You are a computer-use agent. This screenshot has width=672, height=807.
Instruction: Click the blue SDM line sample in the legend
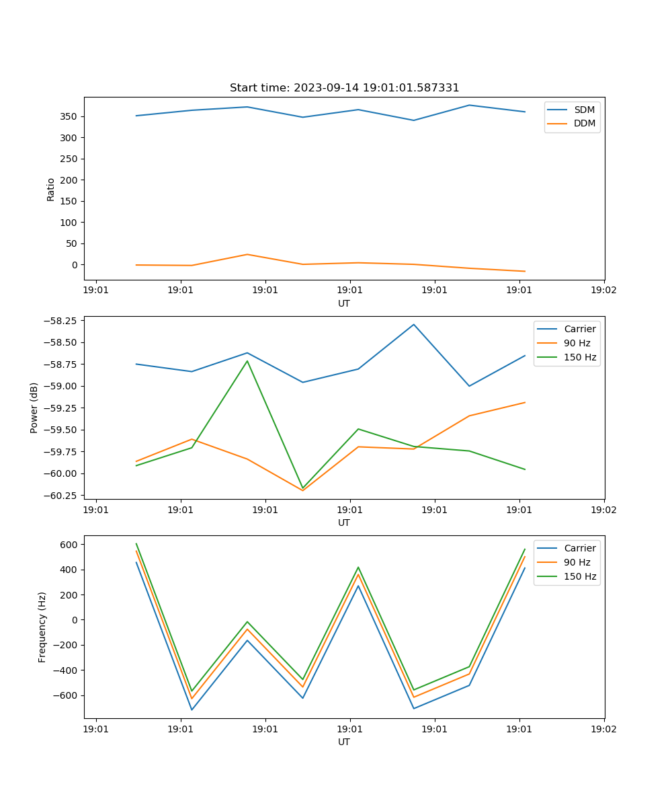pyautogui.click(x=558, y=110)
